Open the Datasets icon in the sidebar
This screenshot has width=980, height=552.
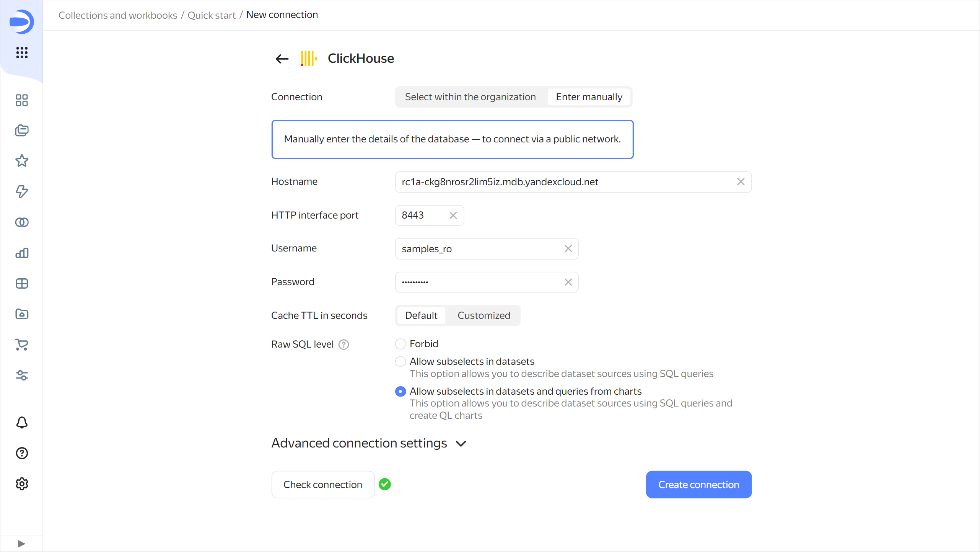tap(22, 222)
